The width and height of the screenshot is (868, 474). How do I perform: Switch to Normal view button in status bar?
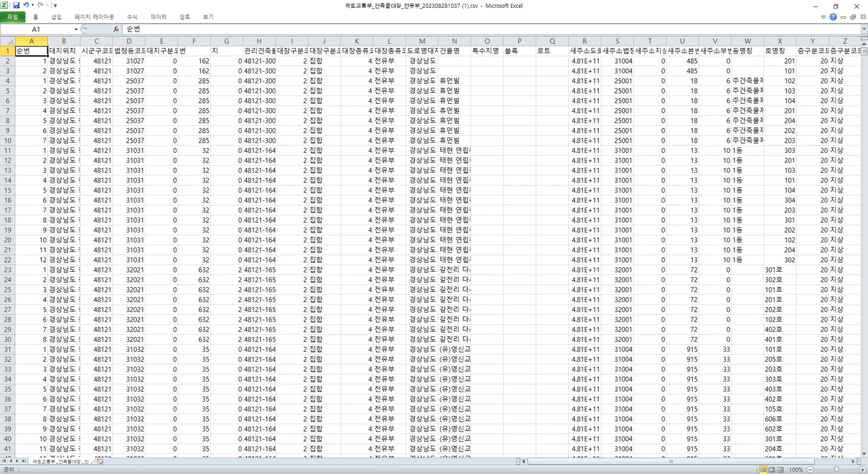[x=764, y=470]
